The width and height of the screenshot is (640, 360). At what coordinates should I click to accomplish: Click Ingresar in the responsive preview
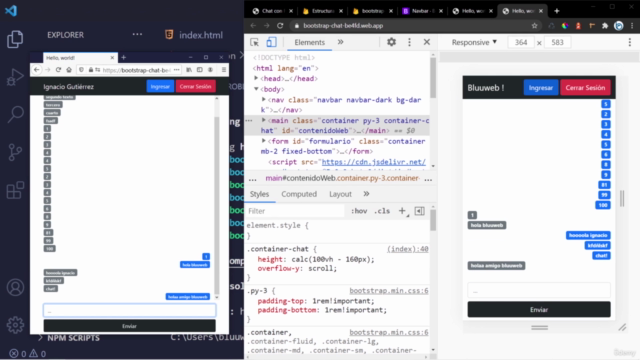(540, 88)
